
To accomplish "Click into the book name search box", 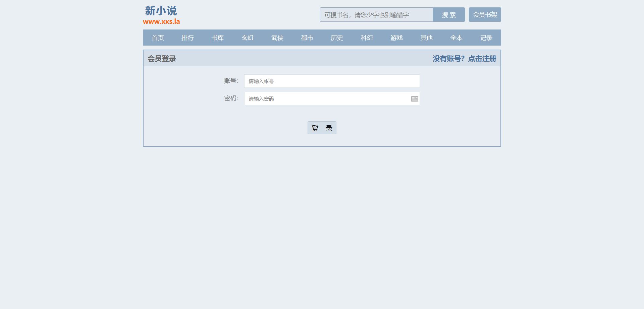I will click(x=376, y=15).
